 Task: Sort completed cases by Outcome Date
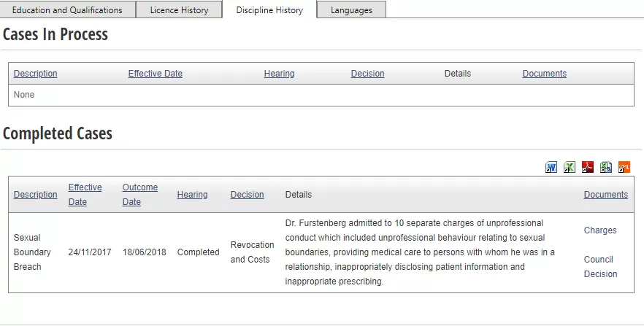(140, 195)
